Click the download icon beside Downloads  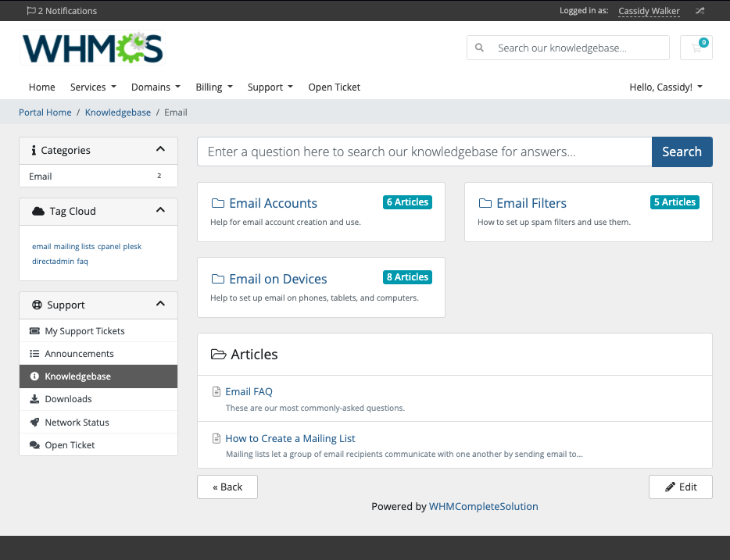click(34, 399)
